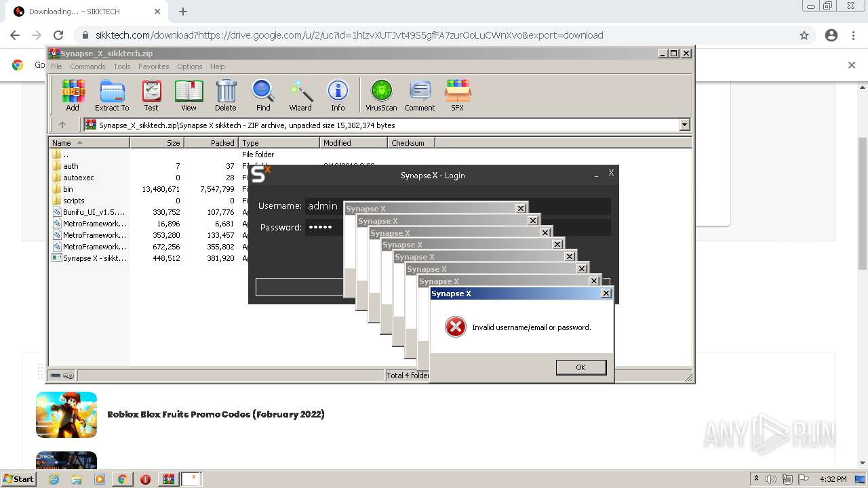Click OK on invalid login dialog
The height and width of the screenshot is (488, 868).
point(580,367)
